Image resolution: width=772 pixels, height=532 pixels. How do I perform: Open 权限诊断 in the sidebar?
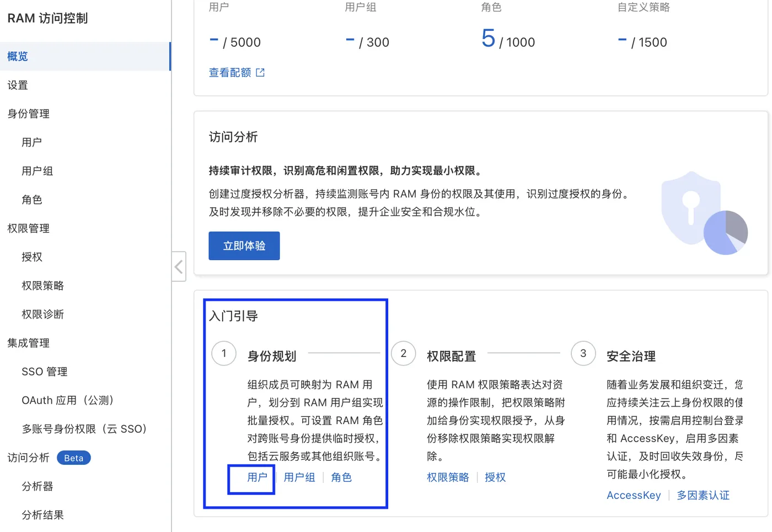[42, 314]
